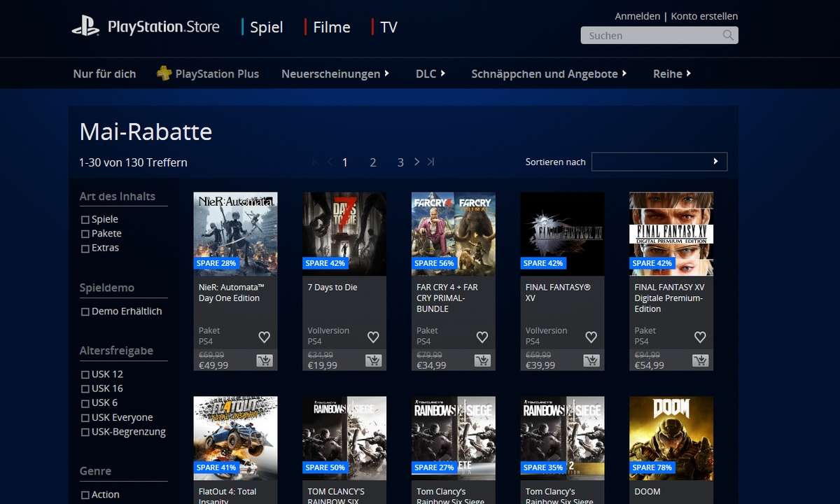Image resolution: width=840 pixels, height=504 pixels.
Task: Go to results page 3
Action: [400, 162]
